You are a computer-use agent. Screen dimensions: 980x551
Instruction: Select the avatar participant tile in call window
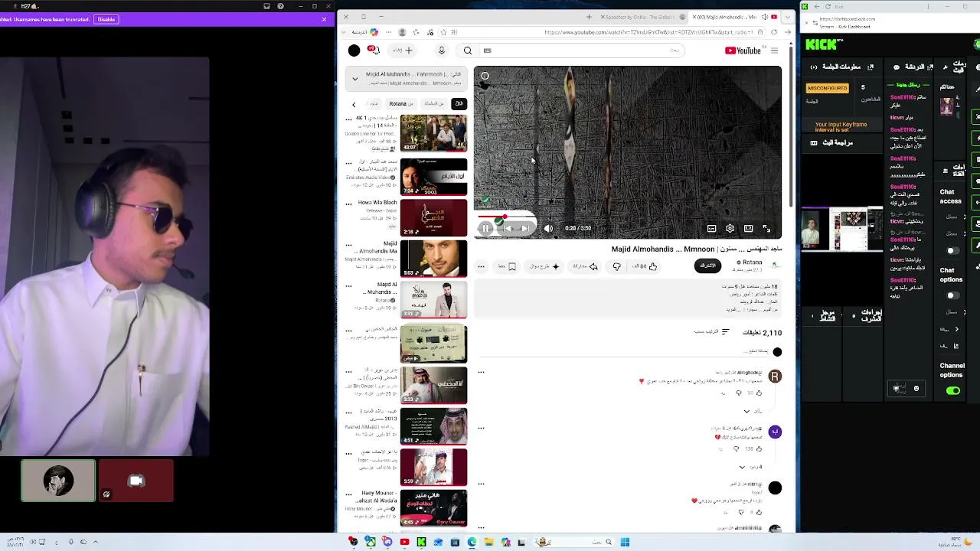(58, 481)
